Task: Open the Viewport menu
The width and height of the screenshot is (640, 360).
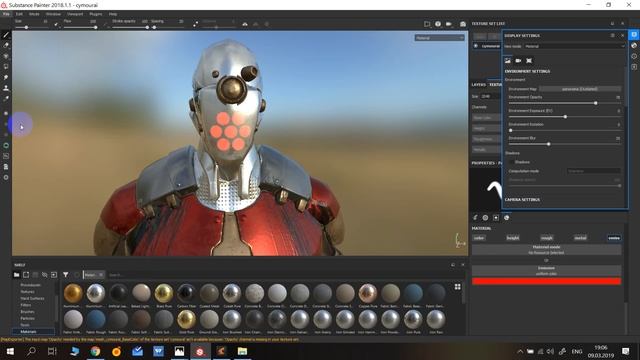Action: pyautogui.click(x=75, y=14)
